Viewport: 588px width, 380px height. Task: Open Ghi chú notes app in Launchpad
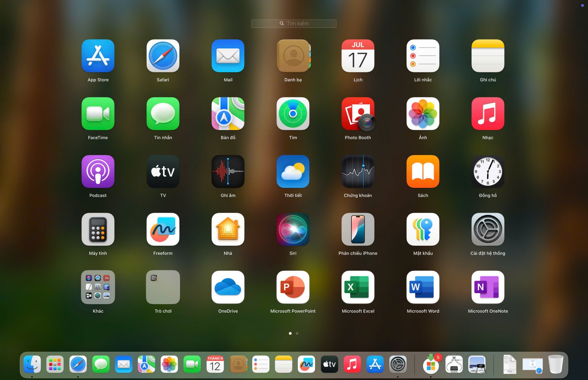[x=488, y=56]
